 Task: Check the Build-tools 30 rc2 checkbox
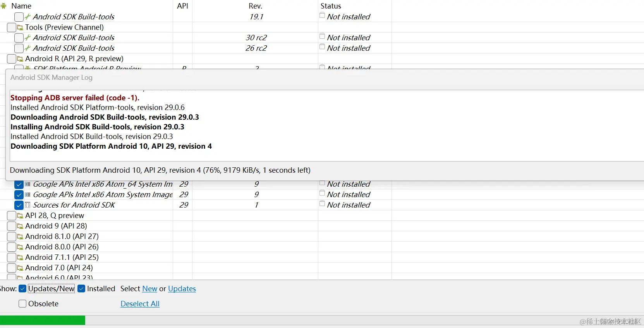[x=19, y=38]
